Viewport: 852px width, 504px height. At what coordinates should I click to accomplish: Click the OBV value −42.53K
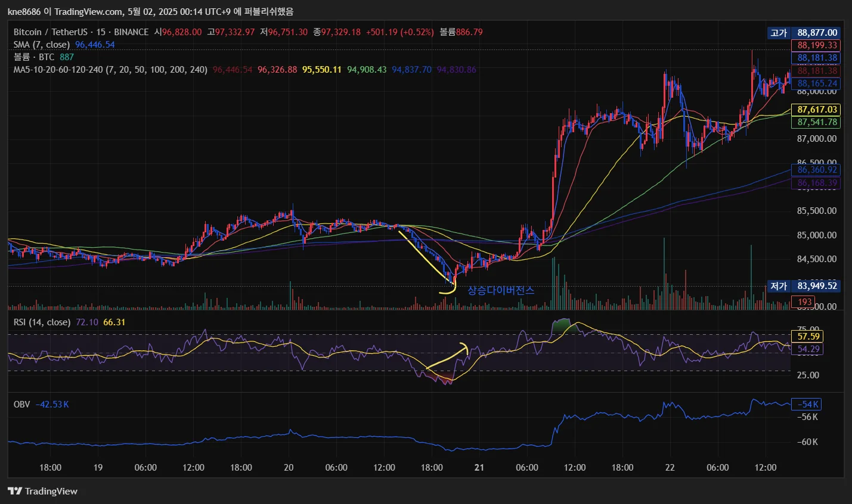52,405
